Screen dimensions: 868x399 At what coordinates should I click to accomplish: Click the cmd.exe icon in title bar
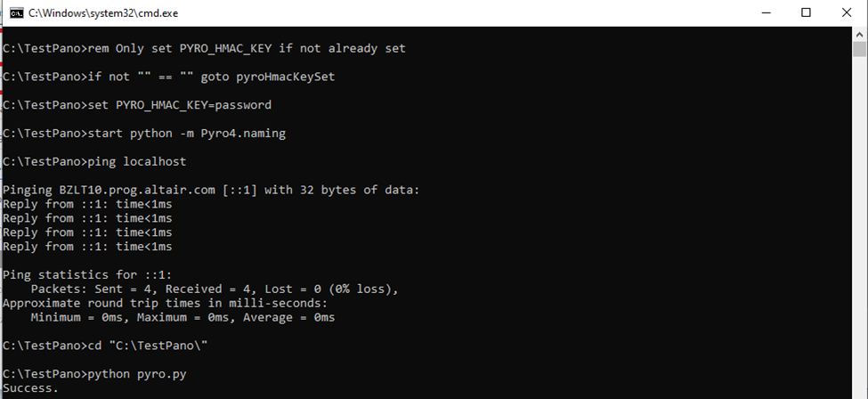(16, 12)
